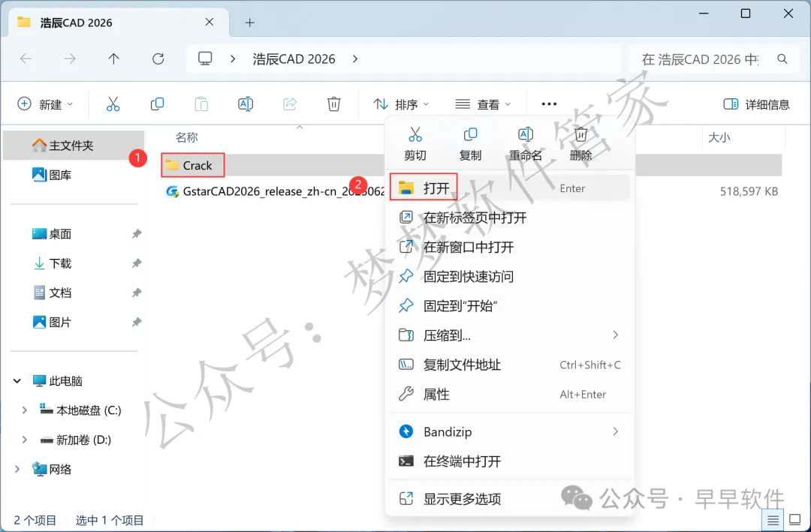This screenshot has height=532, width=811.
Task: Choose 固定到快速访问
Action: coord(509,277)
